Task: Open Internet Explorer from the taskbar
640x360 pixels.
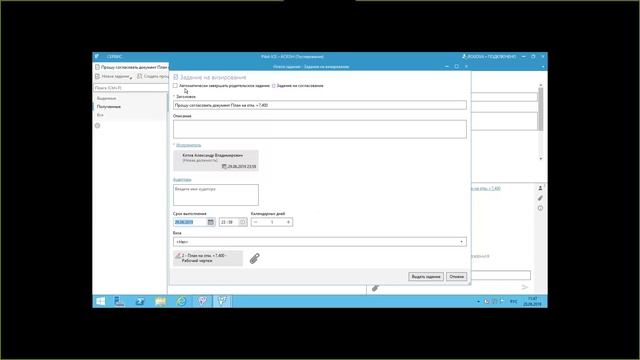Action: 181,301
